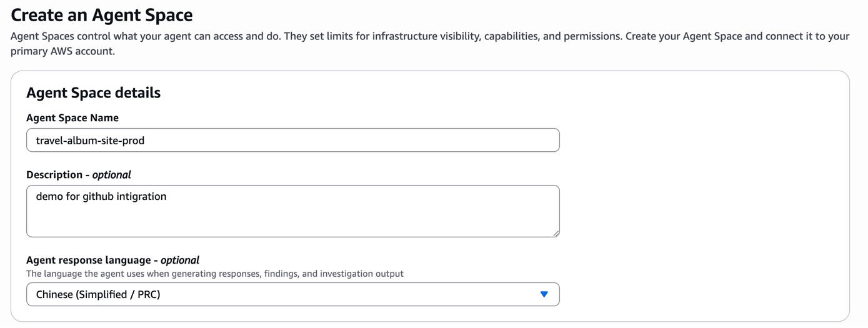Image resolution: width=868 pixels, height=328 pixels.
Task: Open the Agent response language combo box
Action: (292, 294)
